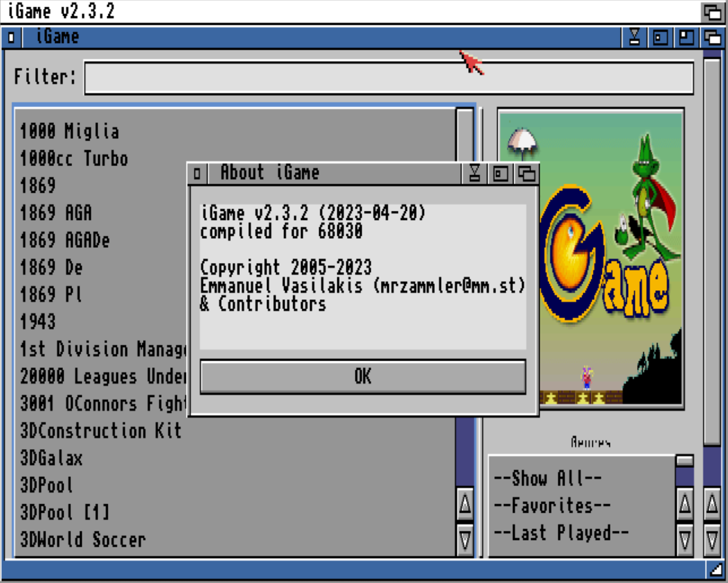Image resolution: width=728 pixels, height=583 pixels.
Task: Click About iGame depth gadget
Action: 527,173
